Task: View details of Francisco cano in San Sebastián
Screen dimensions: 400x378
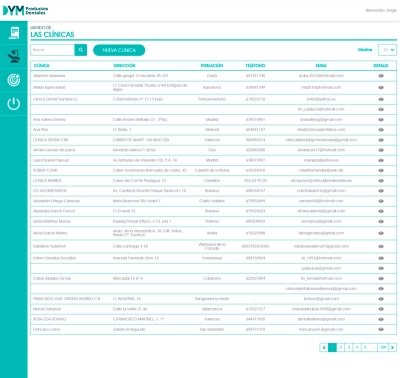Action: [381, 329]
